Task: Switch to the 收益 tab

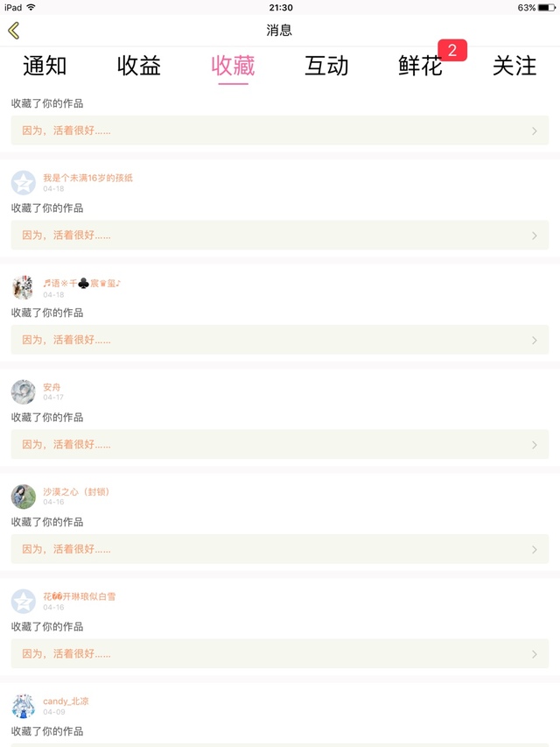Action: tap(139, 66)
